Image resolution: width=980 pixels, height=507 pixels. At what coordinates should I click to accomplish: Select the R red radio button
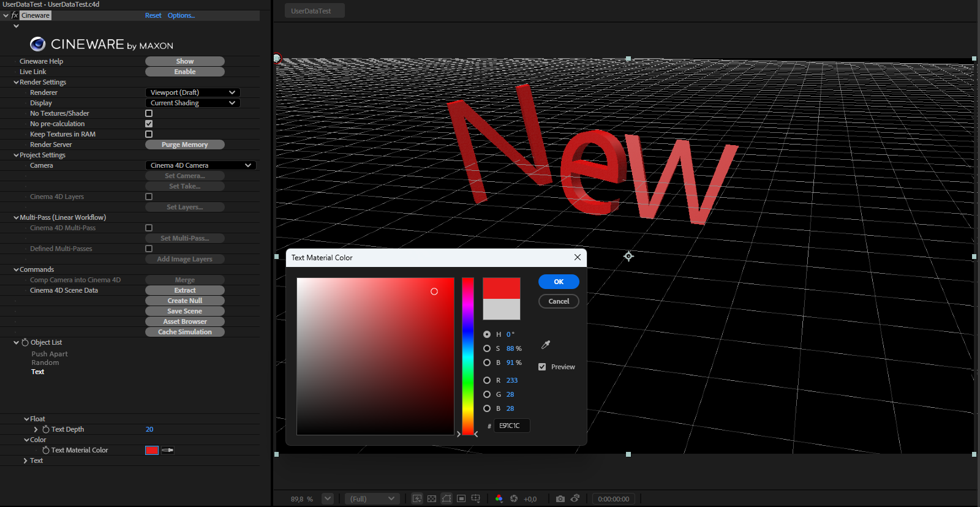(487, 380)
